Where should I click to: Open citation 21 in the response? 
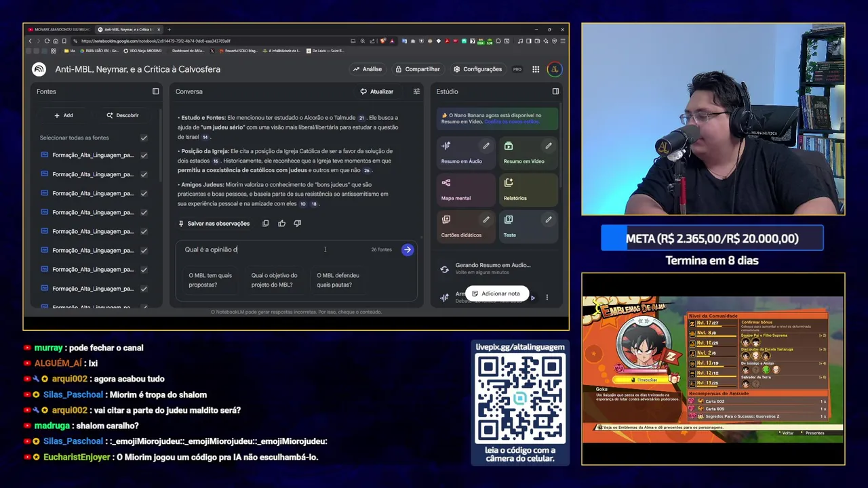point(361,118)
